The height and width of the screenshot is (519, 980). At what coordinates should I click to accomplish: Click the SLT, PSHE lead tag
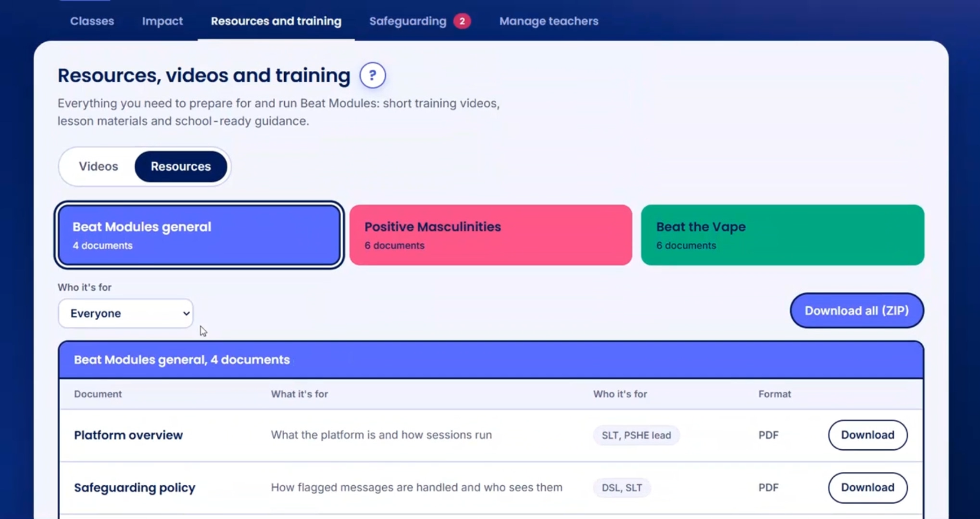tap(636, 435)
